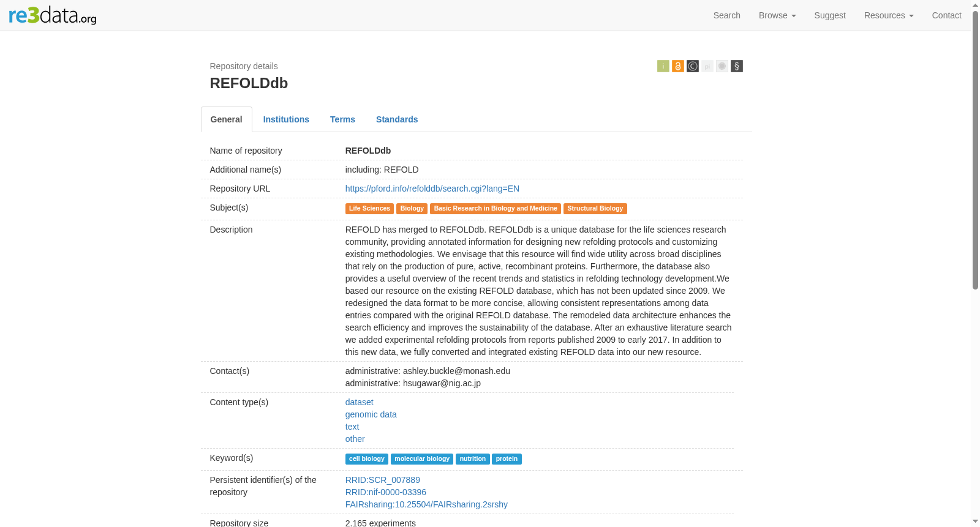Expand the Browse dropdown menu
Image resolution: width=980 pixels, height=527 pixels.
point(777,15)
